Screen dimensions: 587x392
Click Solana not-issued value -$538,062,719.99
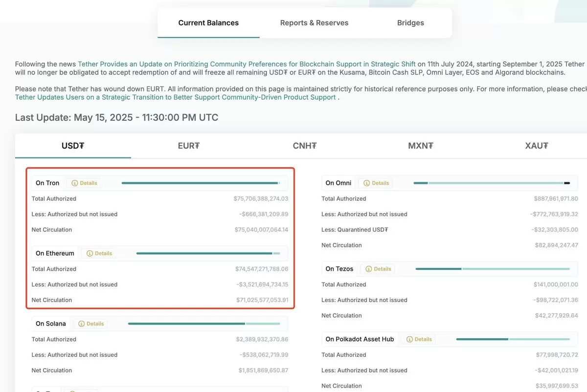point(264,355)
